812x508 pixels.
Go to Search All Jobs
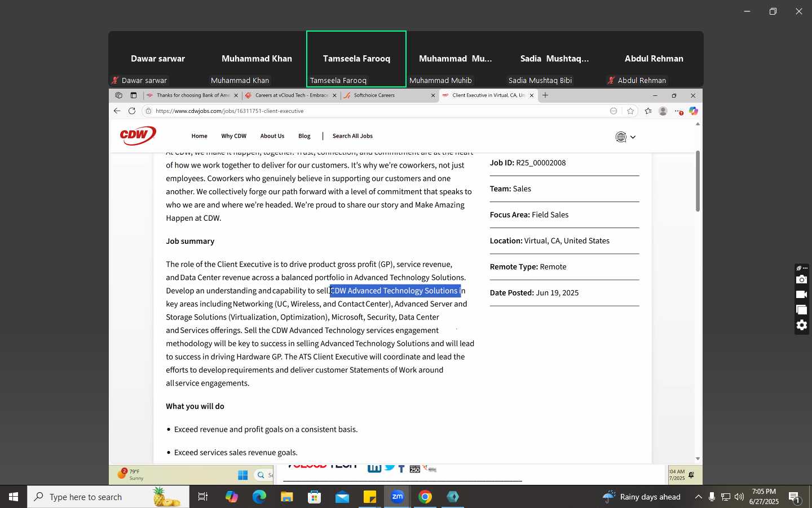(x=352, y=136)
